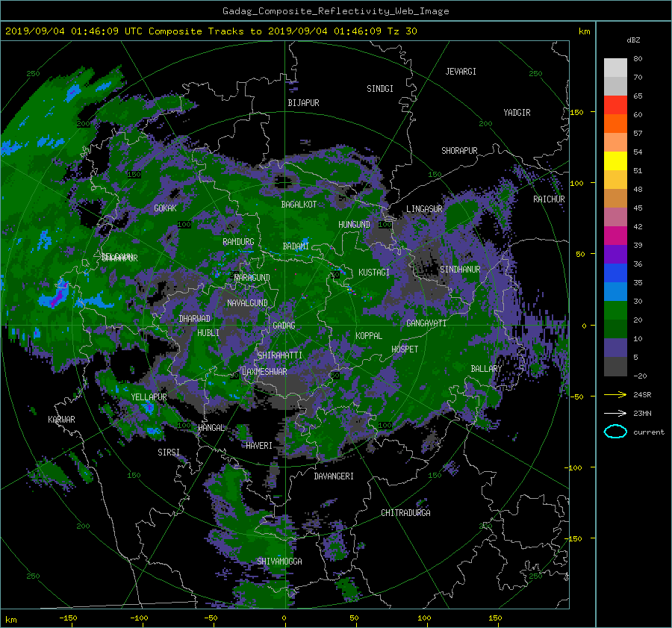The height and width of the screenshot is (628, 672).
Task: Pick the RAMDURG location label
Action: click(238, 242)
